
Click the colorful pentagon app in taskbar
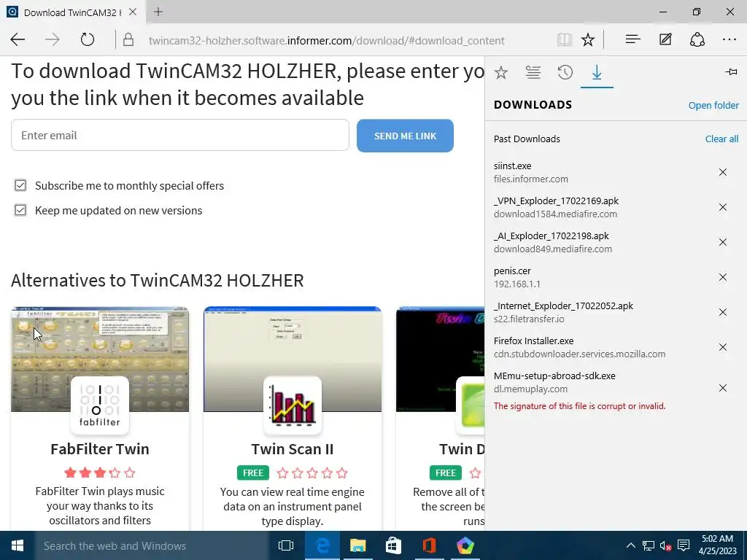[465, 545]
